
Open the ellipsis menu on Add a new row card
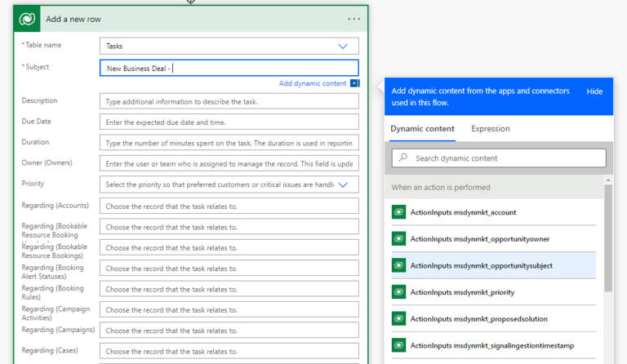(x=353, y=19)
